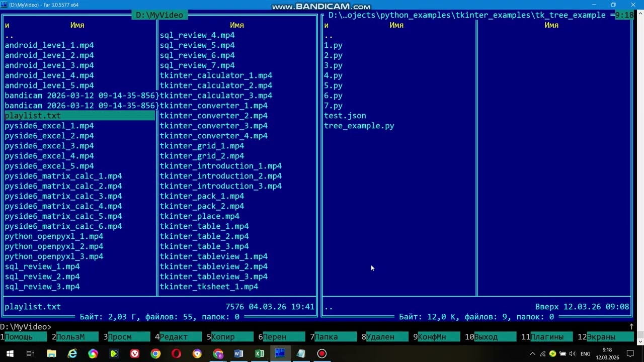Click the tk_tree_example path panel title

tap(467, 15)
